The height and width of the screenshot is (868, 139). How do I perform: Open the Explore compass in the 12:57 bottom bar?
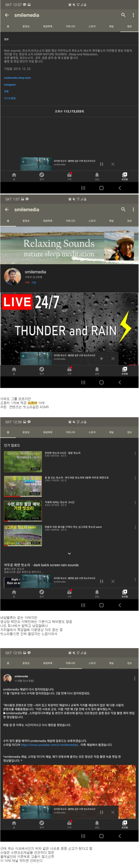coord(41,176)
